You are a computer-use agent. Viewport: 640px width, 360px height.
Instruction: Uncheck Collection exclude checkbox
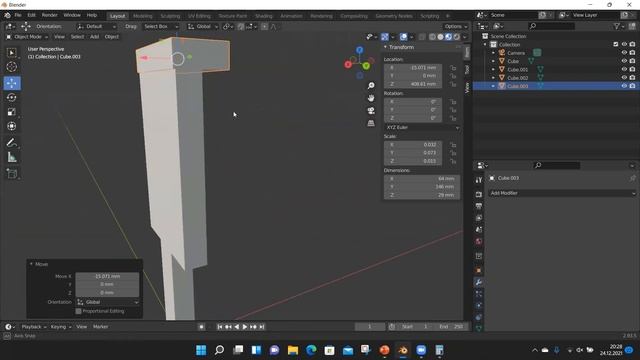616,44
